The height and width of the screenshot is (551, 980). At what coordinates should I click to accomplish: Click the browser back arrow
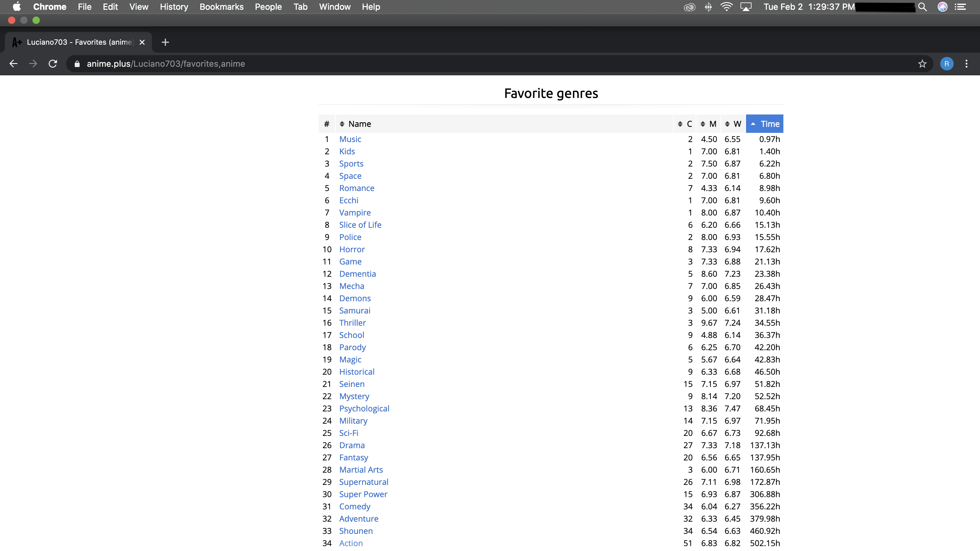click(13, 63)
